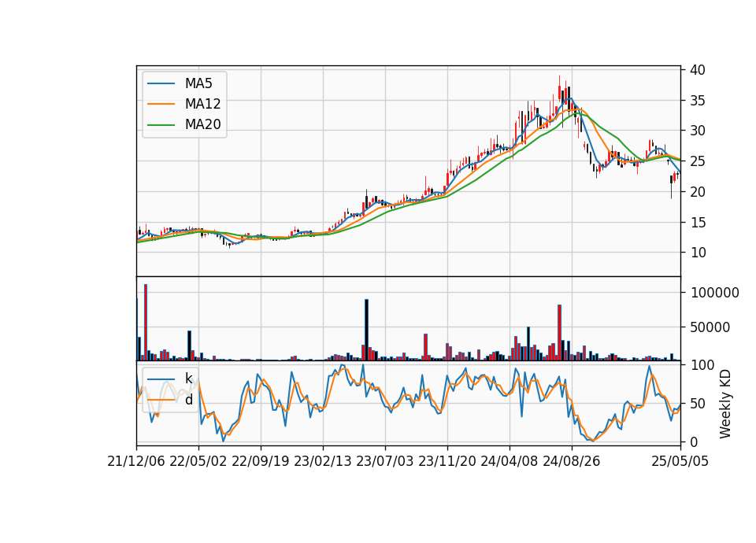This screenshot has height=543, width=756.
Task: Click the 21/12/06 date tick label
Action: [x=136, y=461]
